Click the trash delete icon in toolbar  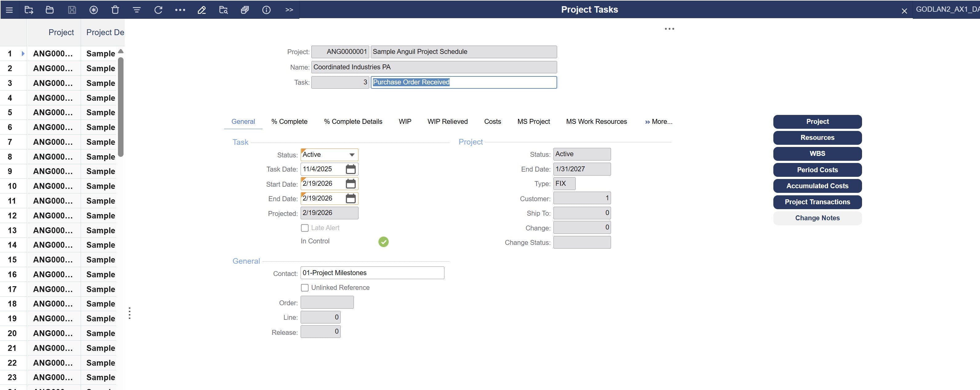point(115,10)
